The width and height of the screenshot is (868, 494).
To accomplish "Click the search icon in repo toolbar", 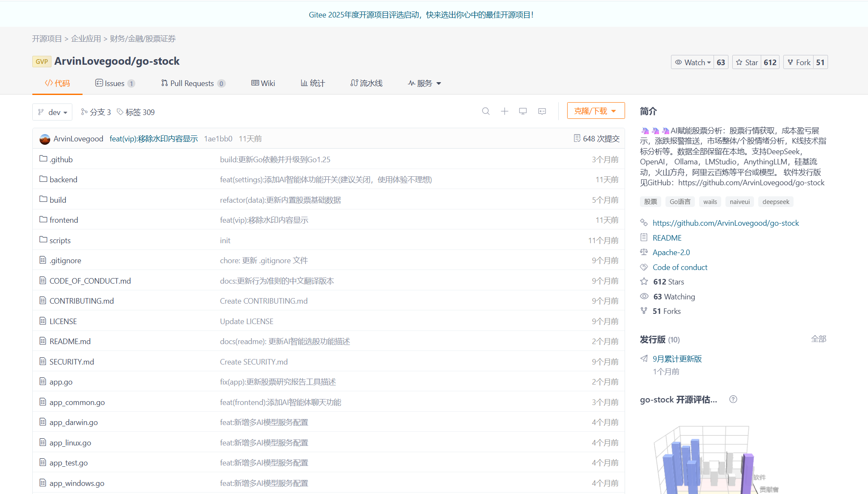I will [x=485, y=111].
